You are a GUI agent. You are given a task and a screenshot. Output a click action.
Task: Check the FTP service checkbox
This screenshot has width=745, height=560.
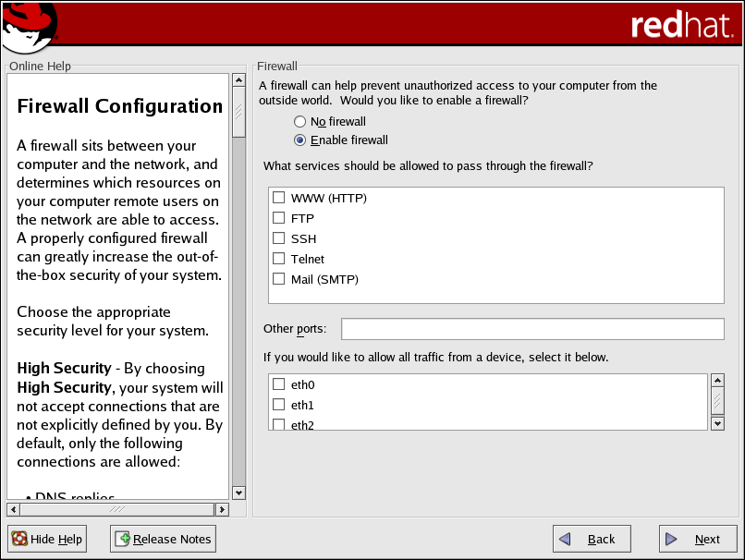[x=278, y=218]
